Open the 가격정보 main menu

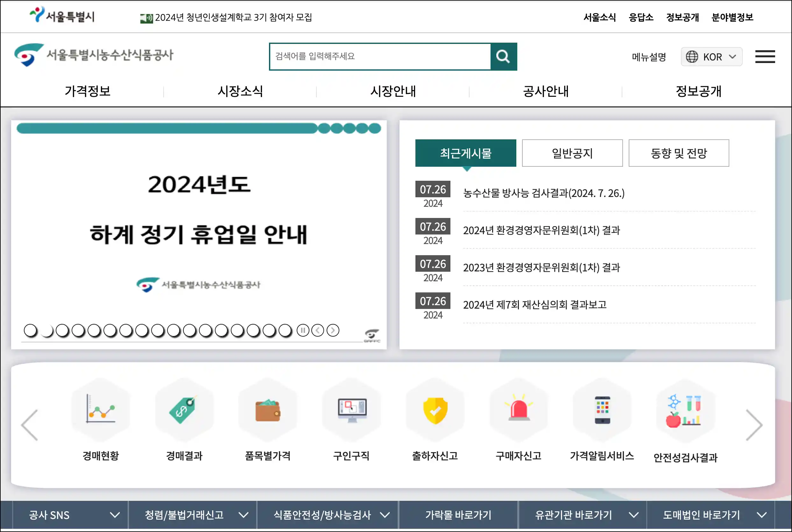pyautogui.click(x=88, y=91)
